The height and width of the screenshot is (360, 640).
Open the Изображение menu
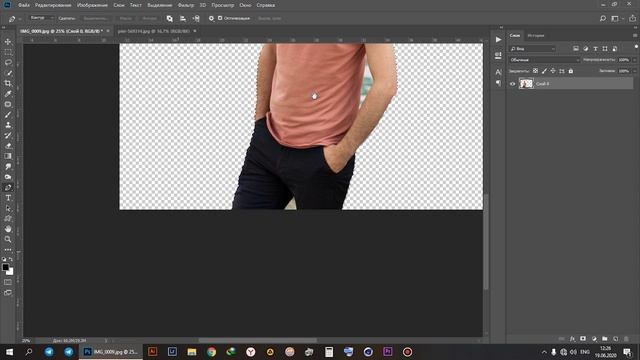pyautogui.click(x=93, y=5)
